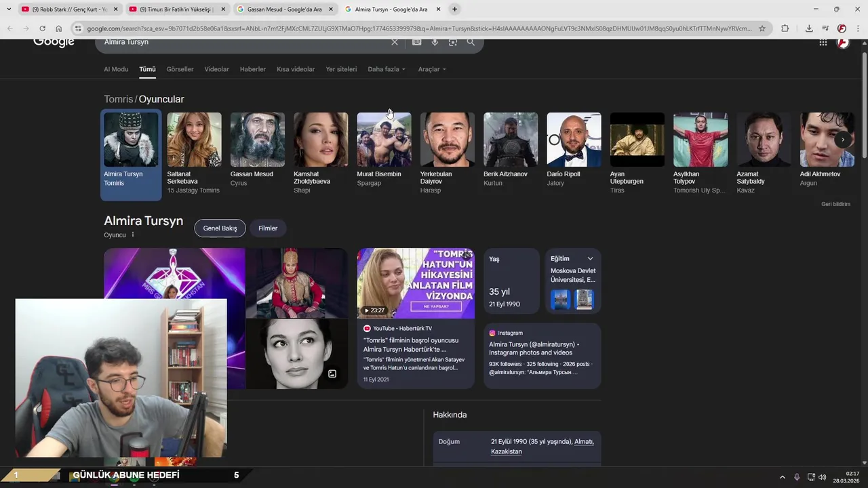
Task: Open the Chrome extensions menu
Action: [x=785, y=28]
